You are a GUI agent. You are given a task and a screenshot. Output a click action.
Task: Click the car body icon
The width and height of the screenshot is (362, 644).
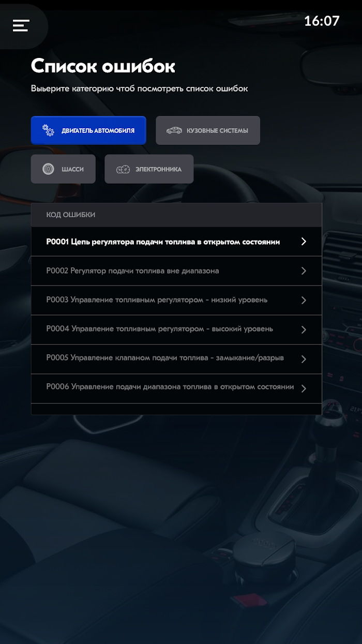tap(174, 130)
